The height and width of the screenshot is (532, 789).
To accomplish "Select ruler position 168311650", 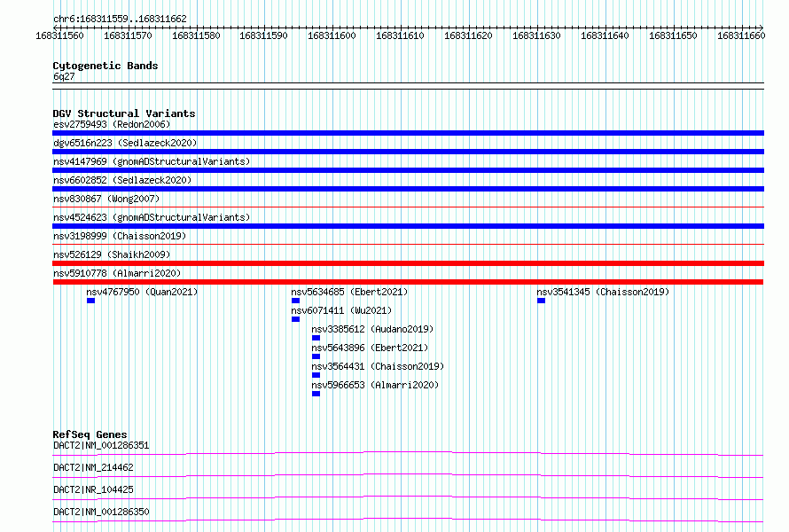I will [x=673, y=35].
